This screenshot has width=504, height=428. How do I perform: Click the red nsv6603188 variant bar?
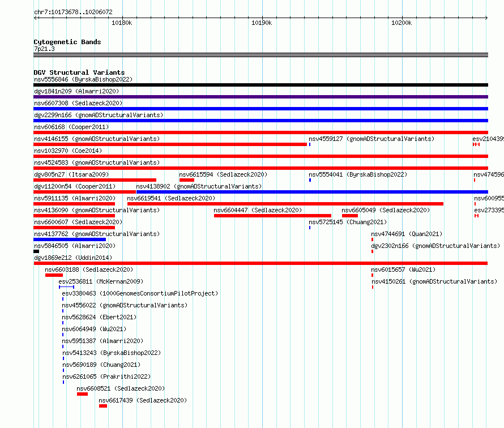[54, 275]
